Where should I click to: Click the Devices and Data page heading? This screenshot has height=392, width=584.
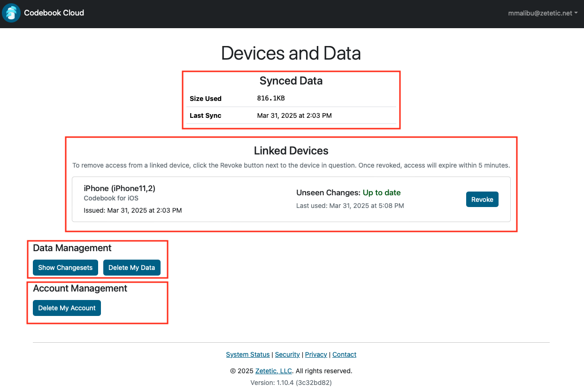pos(291,53)
